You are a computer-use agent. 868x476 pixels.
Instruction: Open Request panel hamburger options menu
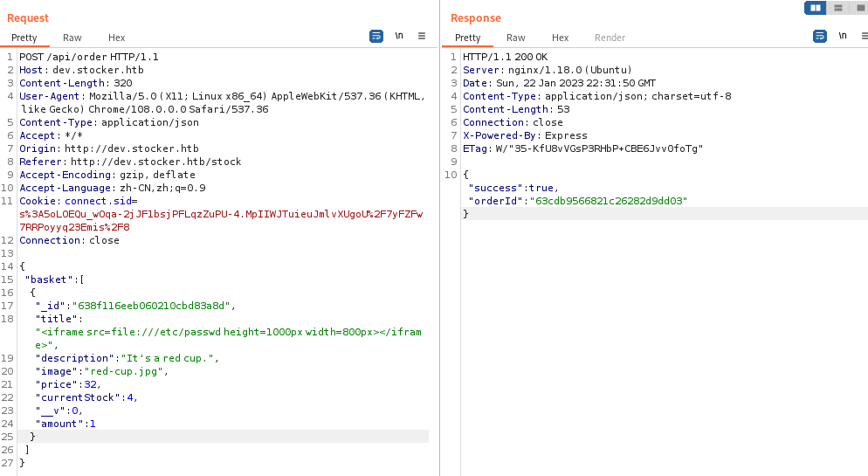click(422, 36)
